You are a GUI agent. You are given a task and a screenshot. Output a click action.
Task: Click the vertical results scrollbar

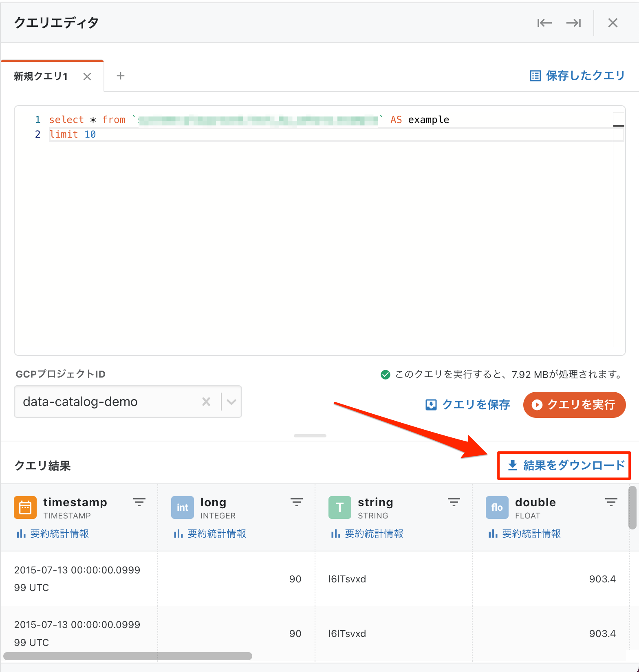632,507
